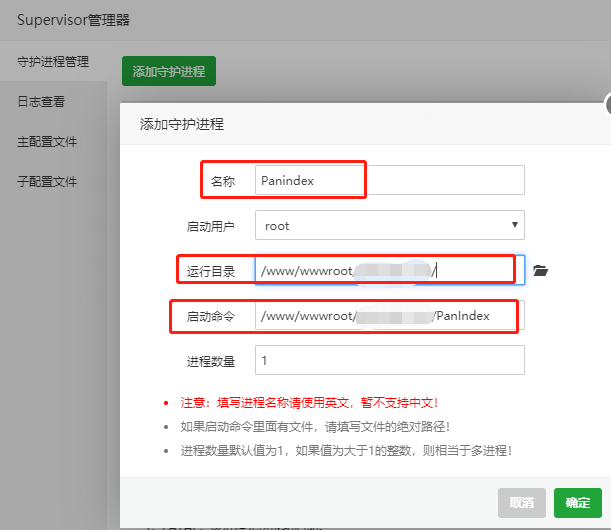The image size is (611, 530).
Task: Click the 名称 field containing Panindex
Action: pyautogui.click(x=389, y=180)
